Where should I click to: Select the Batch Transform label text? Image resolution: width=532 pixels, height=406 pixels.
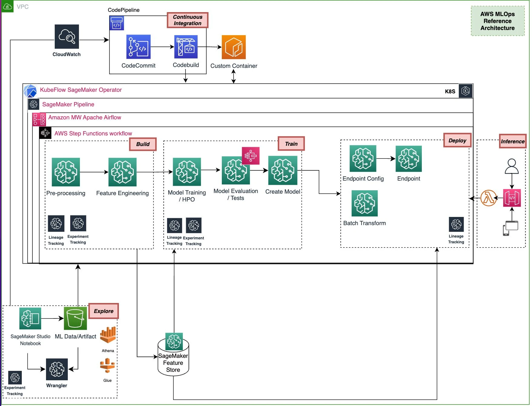(x=365, y=223)
